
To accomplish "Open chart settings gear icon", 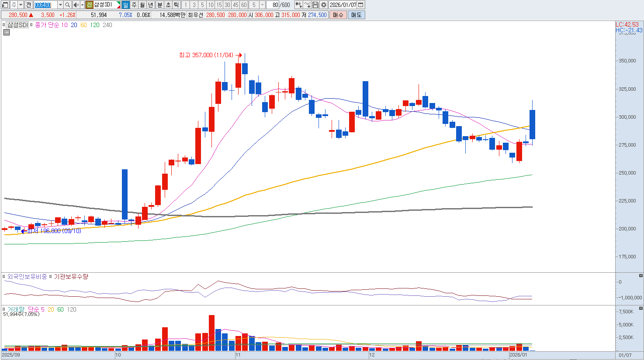I will click(324, 5).
